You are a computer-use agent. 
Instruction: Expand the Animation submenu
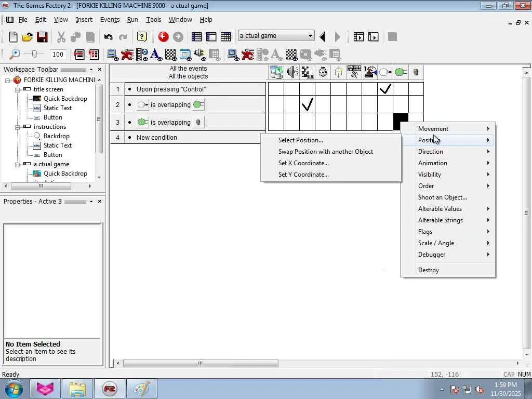point(448,163)
